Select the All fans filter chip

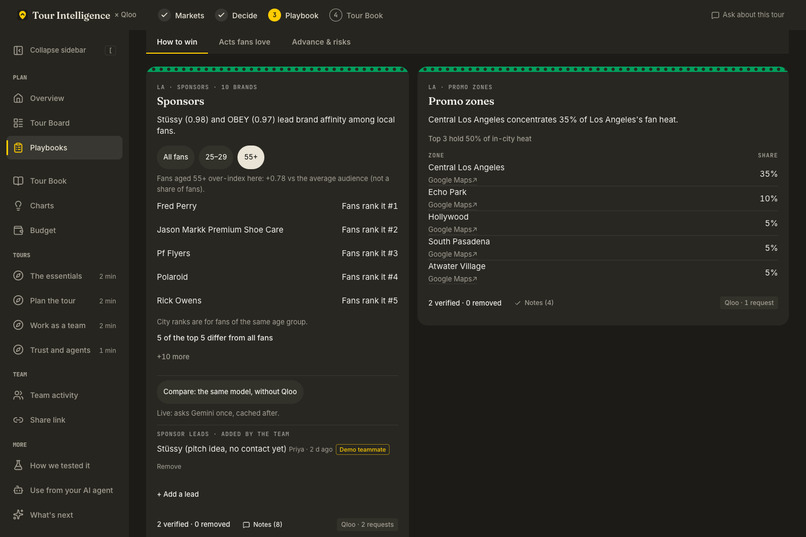(175, 157)
